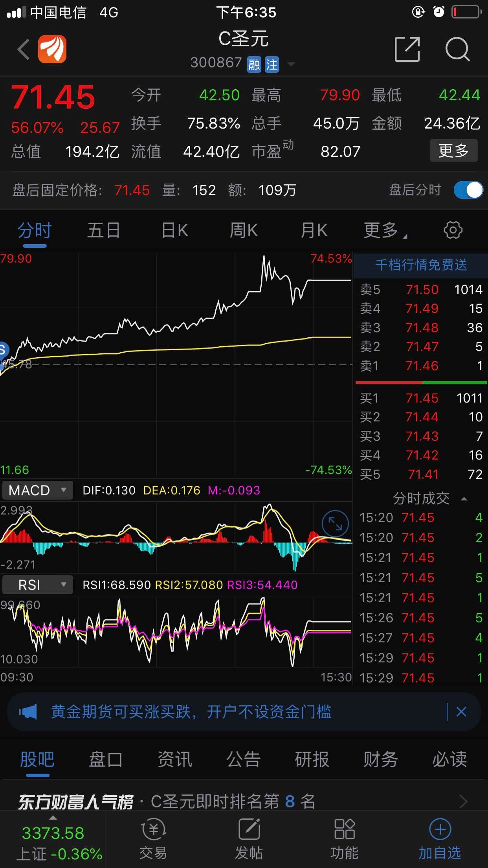Select the 买1 71.45 order row
This screenshot has height=868, width=488.
(x=421, y=398)
